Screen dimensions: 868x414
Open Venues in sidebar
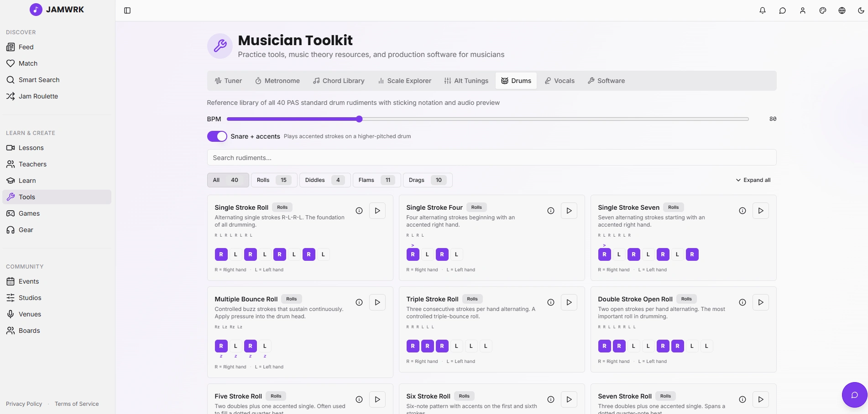57,314
